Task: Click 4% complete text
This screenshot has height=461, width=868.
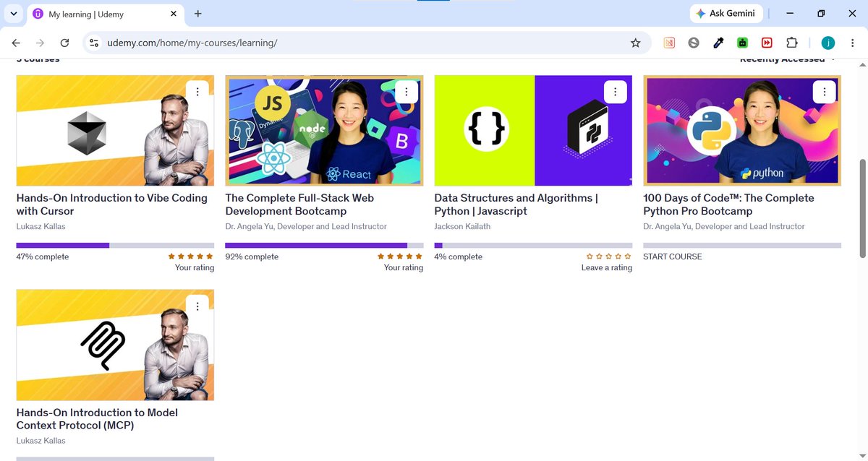Action: (459, 257)
